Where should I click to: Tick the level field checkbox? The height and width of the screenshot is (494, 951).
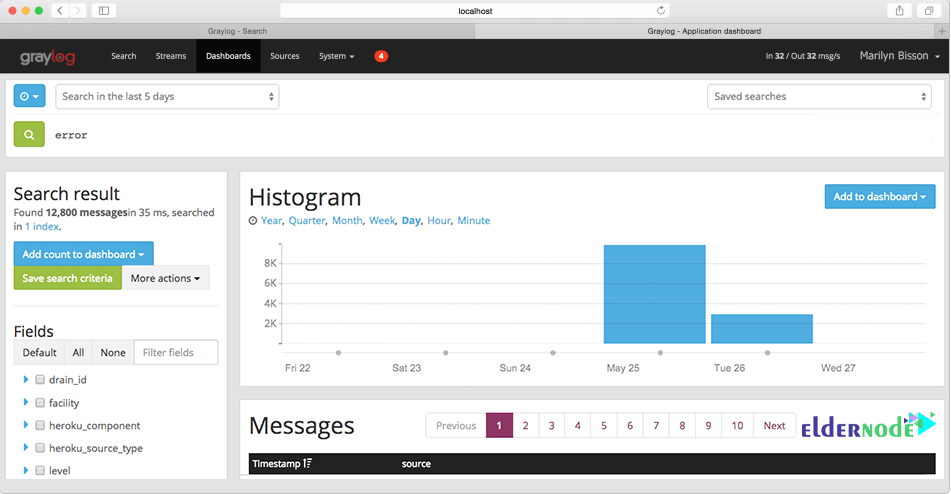point(40,470)
